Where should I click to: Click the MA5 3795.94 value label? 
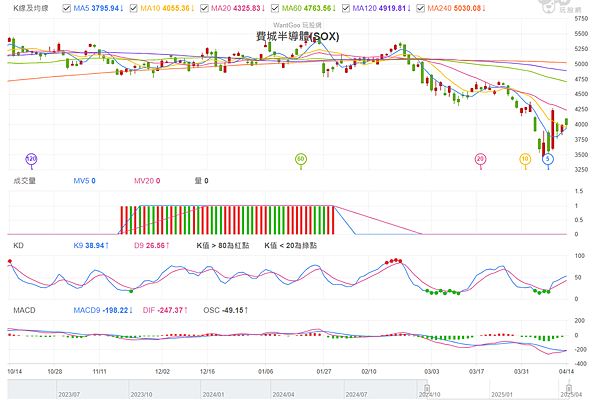(x=98, y=8)
